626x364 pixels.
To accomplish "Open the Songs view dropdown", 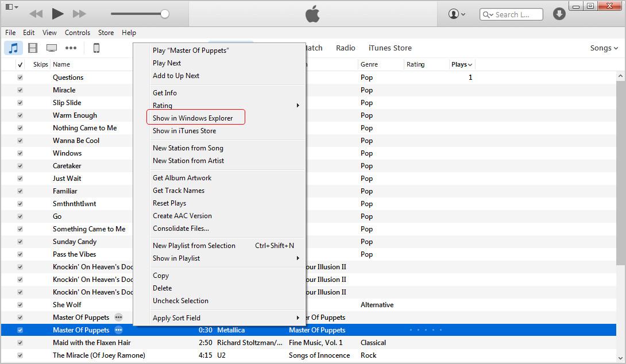I will (x=604, y=48).
